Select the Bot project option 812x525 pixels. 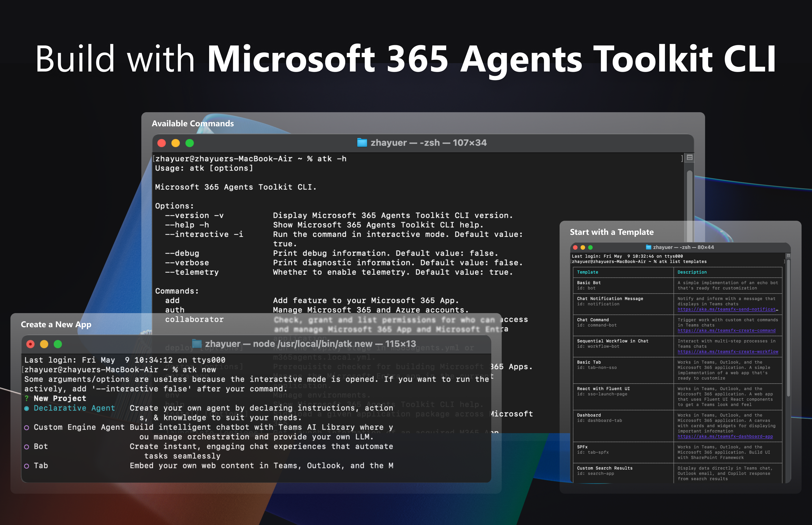pyautogui.click(x=40, y=446)
